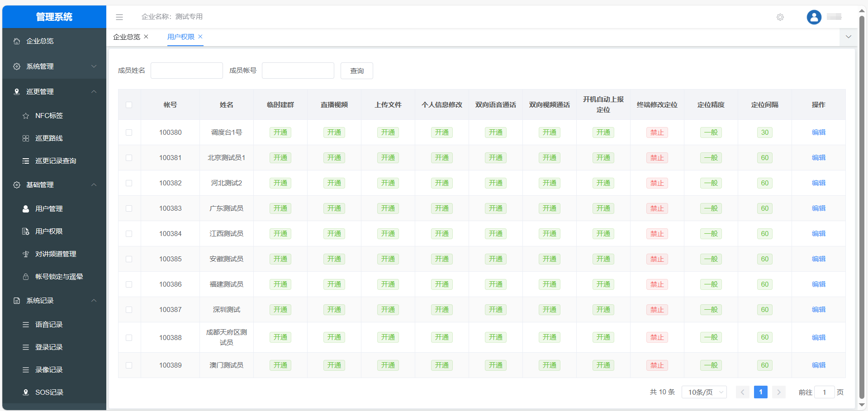
Task: Click the settings gear in the top bar
Action: [780, 17]
